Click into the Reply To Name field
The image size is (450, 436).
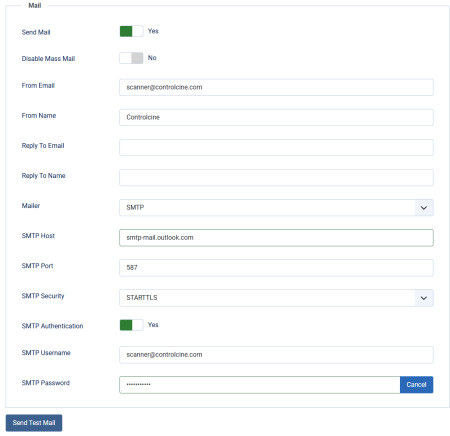(276, 178)
